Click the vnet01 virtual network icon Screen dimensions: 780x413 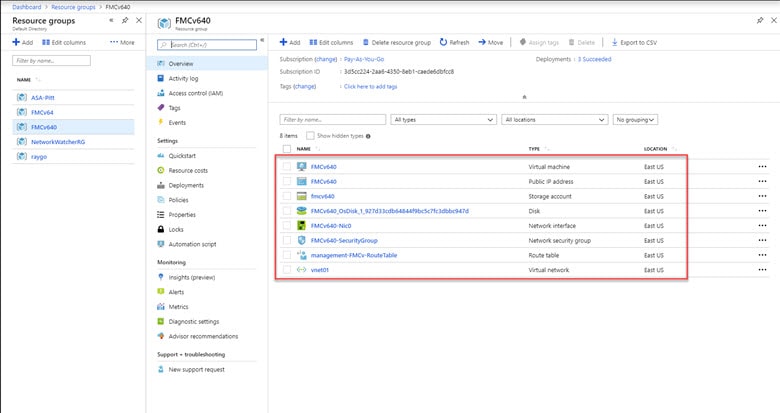coord(302,270)
